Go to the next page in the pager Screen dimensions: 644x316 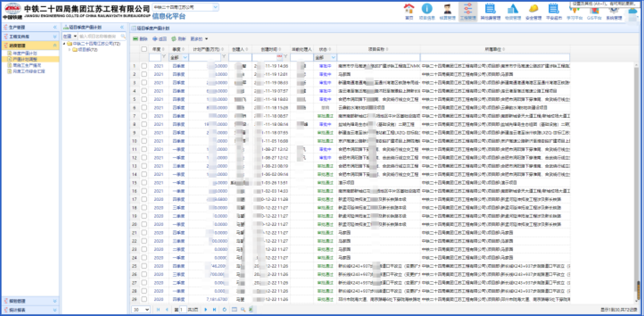coord(206,309)
